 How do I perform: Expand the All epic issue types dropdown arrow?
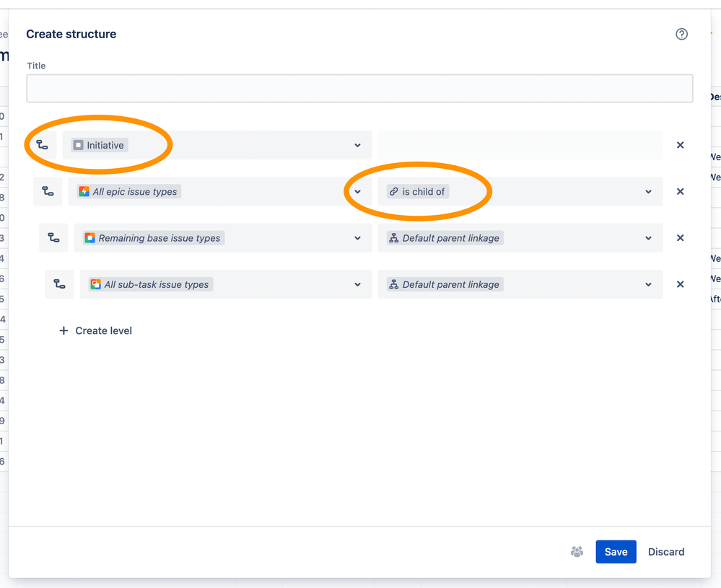(x=357, y=192)
